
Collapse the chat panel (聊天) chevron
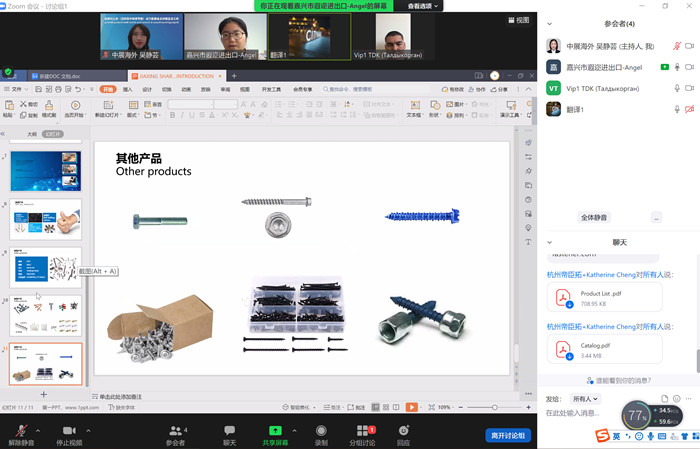(550, 242)
